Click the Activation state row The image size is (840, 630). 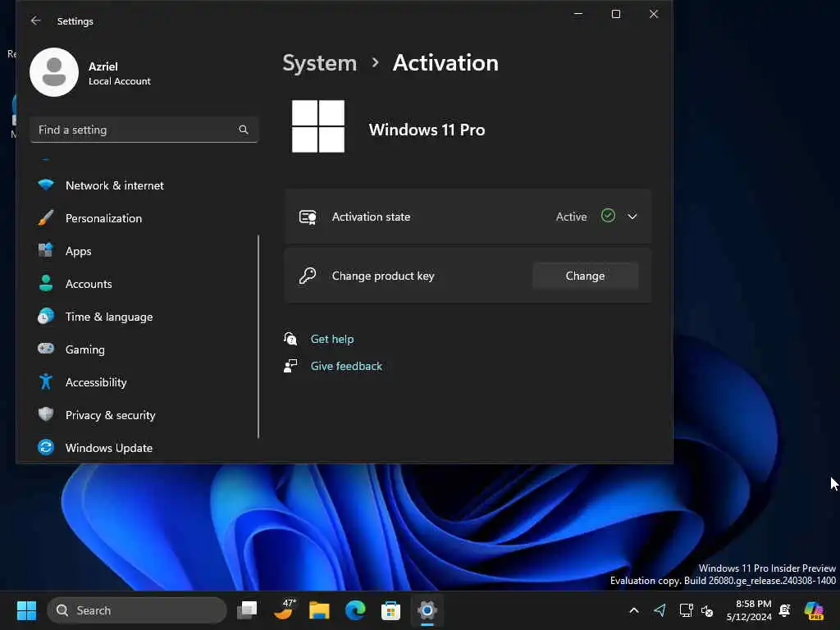pyautogui.click(x=468, y=217)
